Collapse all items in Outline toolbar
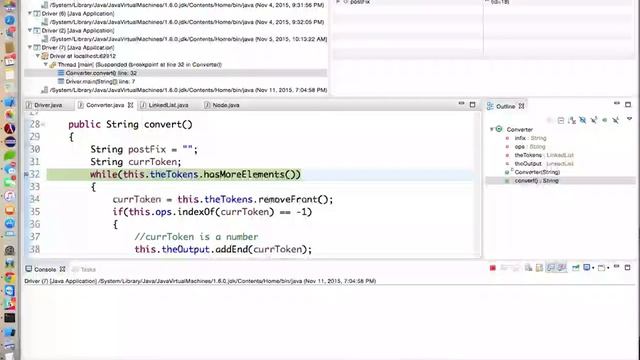Viewport: 640px width, 360px height. [x=561, y=120]
